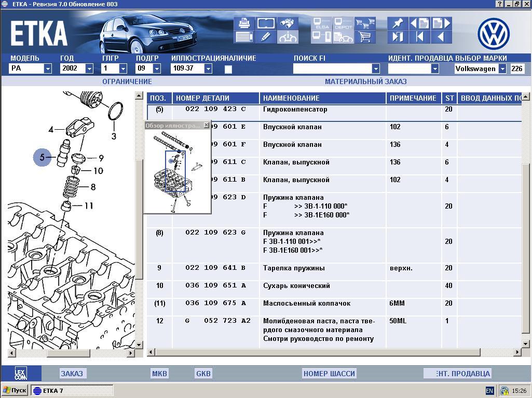The image size is (532, 398).
Task: Click the pushpin icon
Action: point(398,23)
